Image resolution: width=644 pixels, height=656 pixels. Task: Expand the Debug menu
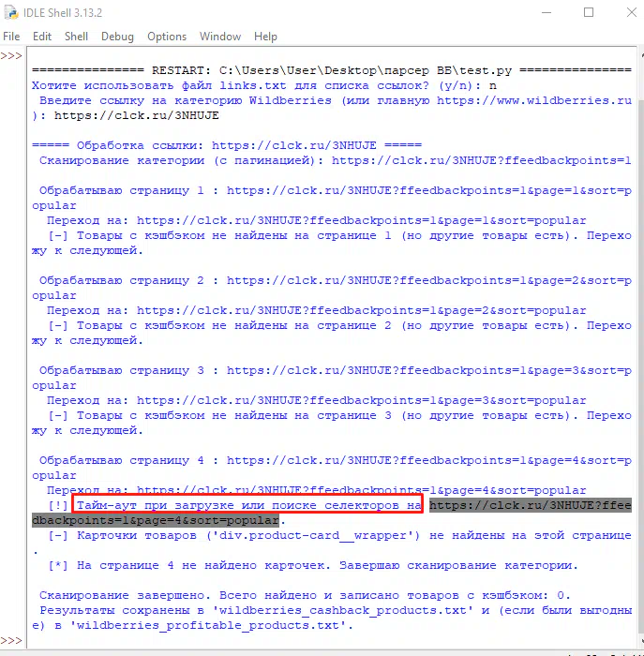coord(117,37)
